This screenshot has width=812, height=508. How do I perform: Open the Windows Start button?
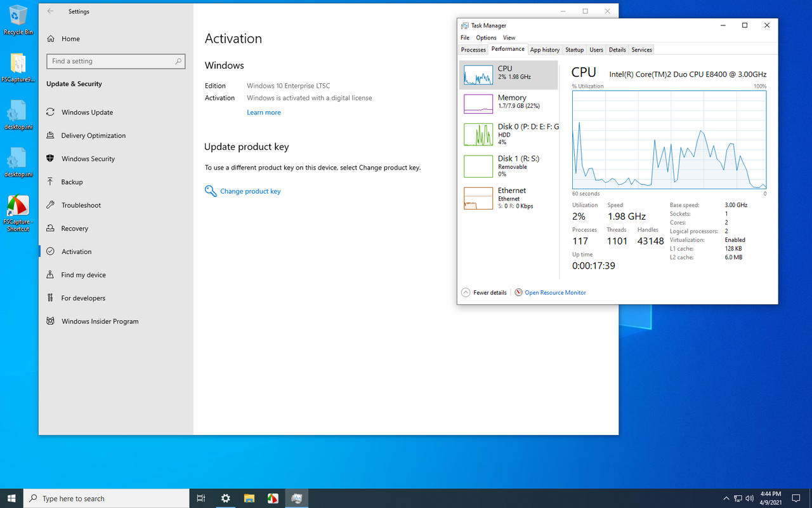(x=11, y=498)
